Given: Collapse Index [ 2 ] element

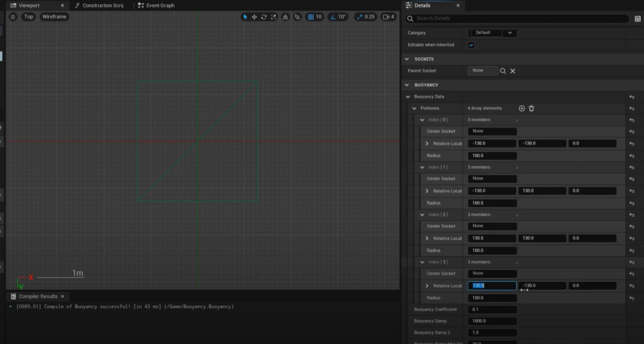Looking at the screenshot, I should tap(422, 214).
